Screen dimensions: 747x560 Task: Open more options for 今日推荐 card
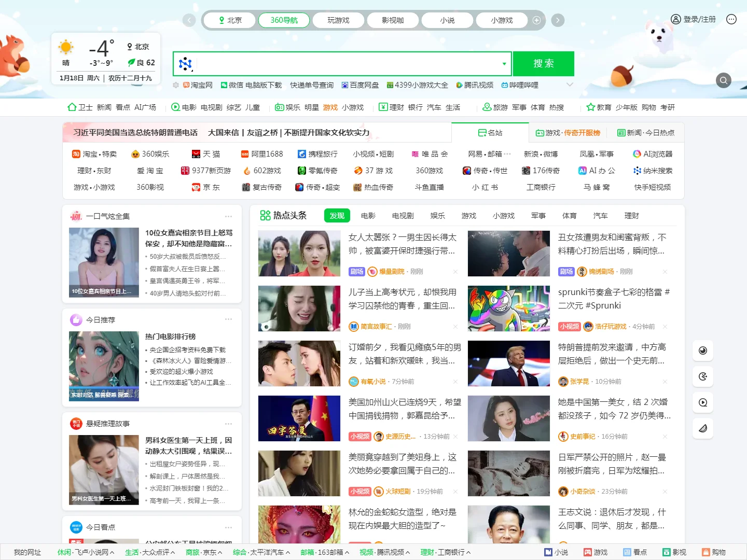tap(229, 319)
